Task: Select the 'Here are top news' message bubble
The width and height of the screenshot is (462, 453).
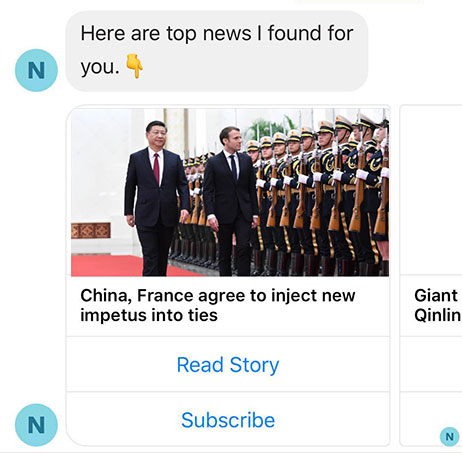Action: (217, 51)
